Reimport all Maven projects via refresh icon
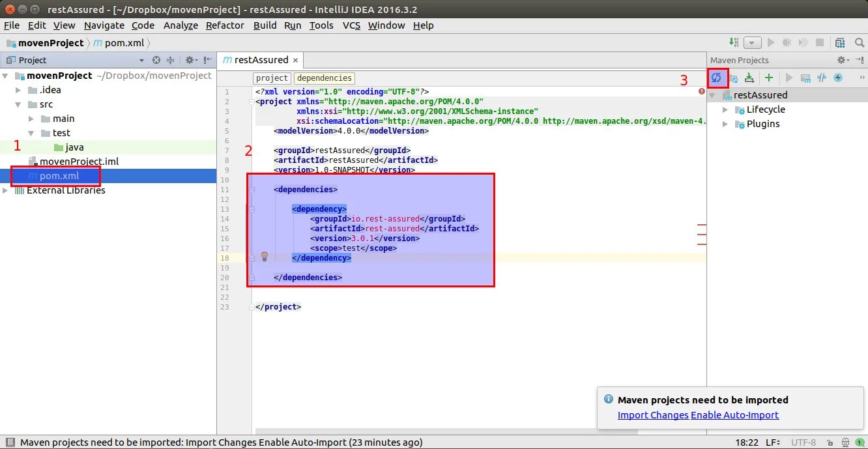 (x=716, y=78)
